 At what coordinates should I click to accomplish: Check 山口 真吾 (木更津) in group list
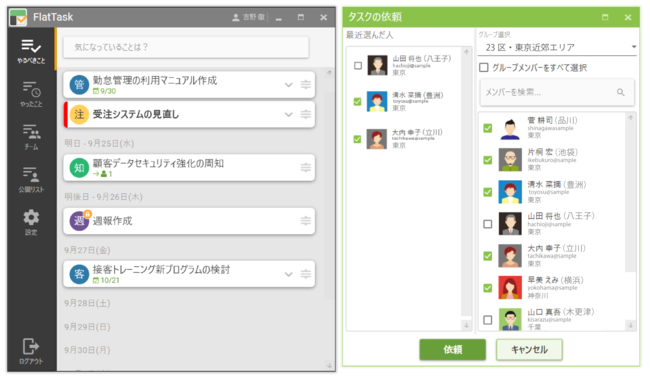(x=488, y=320)
